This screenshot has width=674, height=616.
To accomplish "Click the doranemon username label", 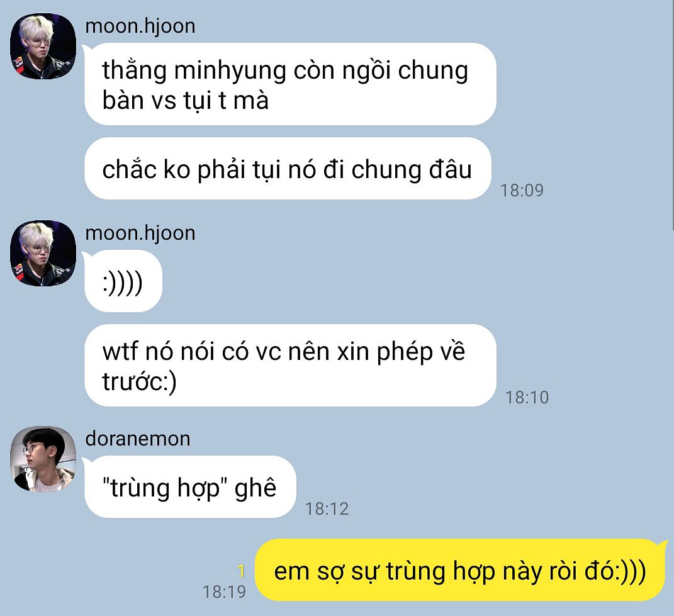I will click(x=138, y=439).
